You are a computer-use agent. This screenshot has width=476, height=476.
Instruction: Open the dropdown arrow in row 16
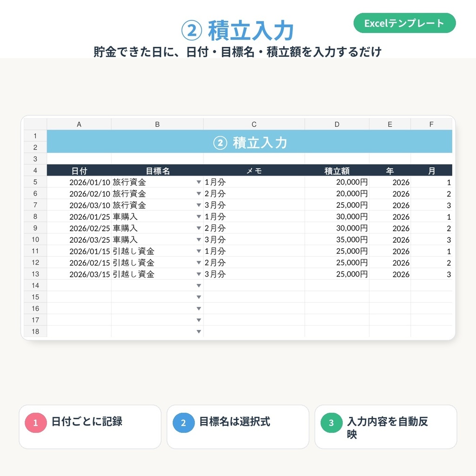tap(199, 309)
